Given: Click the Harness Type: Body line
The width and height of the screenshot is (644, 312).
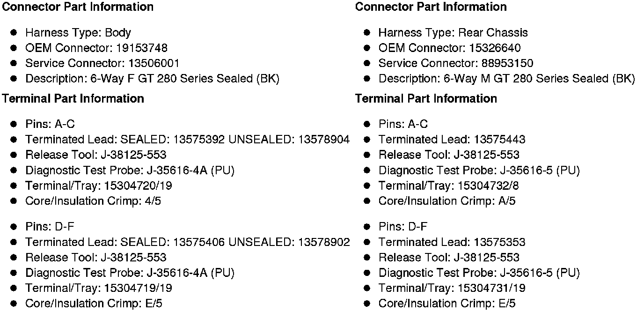Looking at the screenshot, I should pyautogui.click(x=78, y=33).
